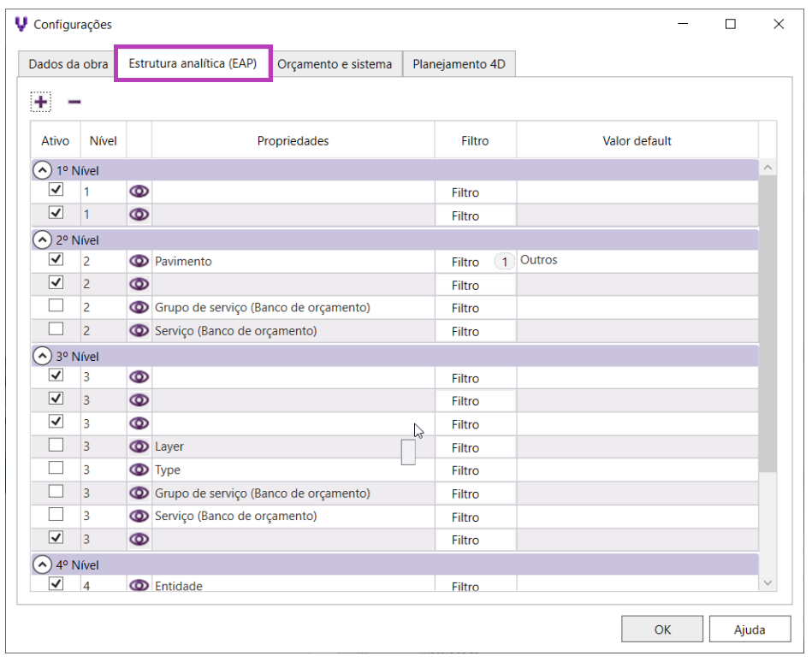Image resolution: width=812 pixels, height=662 pixels.
Task: Enable the Layer row Ativo checkbox
Action: click(x=56, y=445)
